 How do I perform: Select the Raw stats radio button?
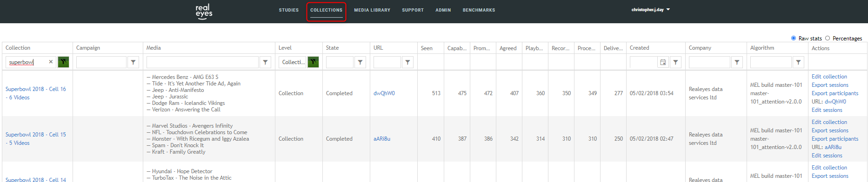[794, 38]
